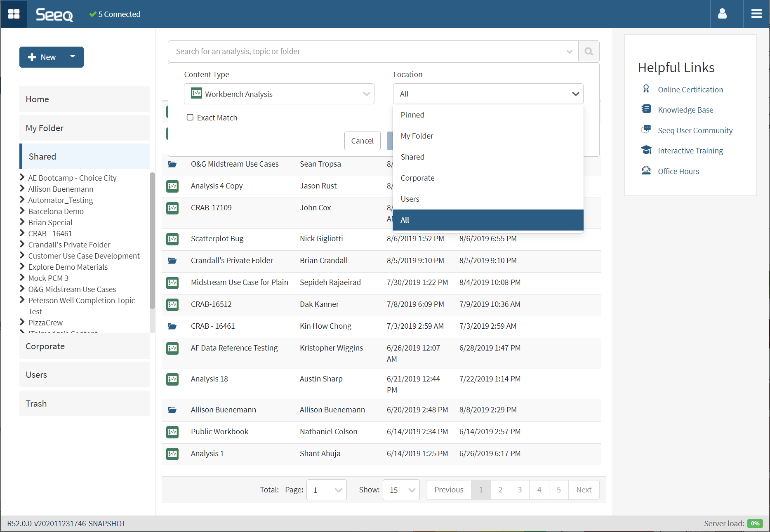This screenshot has width=770, height=532.
Task: Open the Content Type dropdown
Action: (279, 94)
